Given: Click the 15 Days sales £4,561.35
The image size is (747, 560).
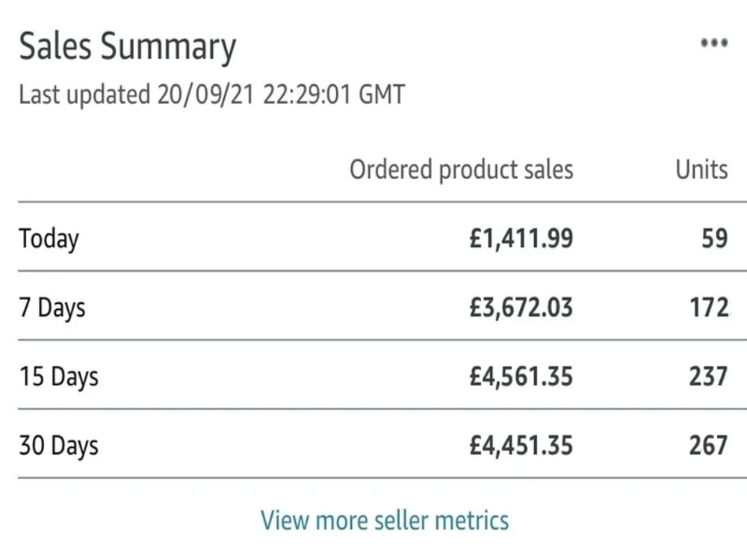Looking at the screenshot, I should (x=521, y=376).
